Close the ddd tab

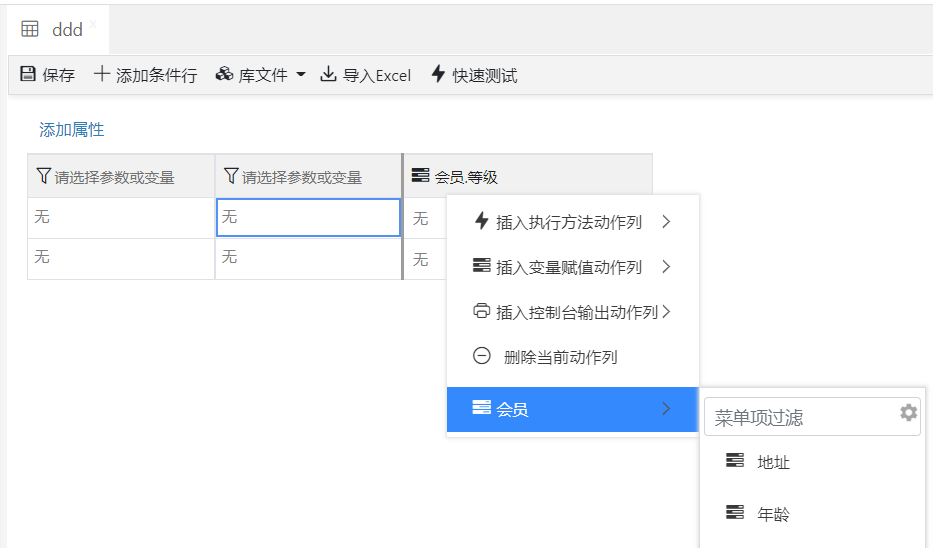click(94, 24)
